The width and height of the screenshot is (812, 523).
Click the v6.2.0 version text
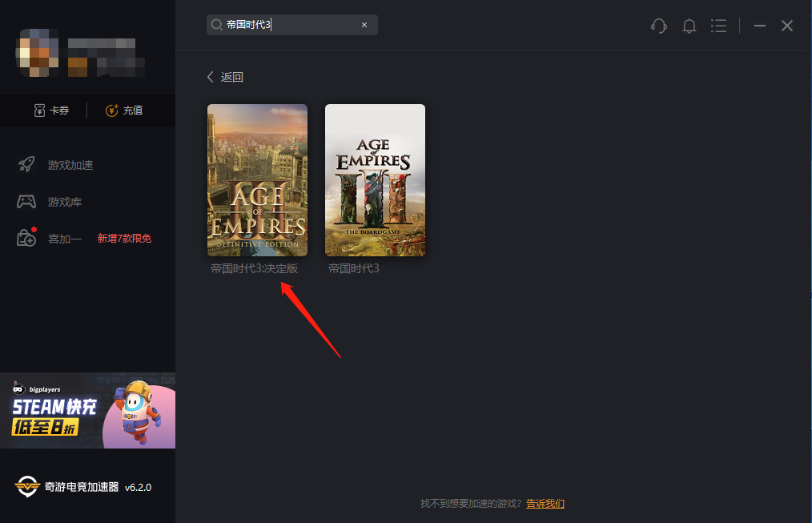(139, 487)
